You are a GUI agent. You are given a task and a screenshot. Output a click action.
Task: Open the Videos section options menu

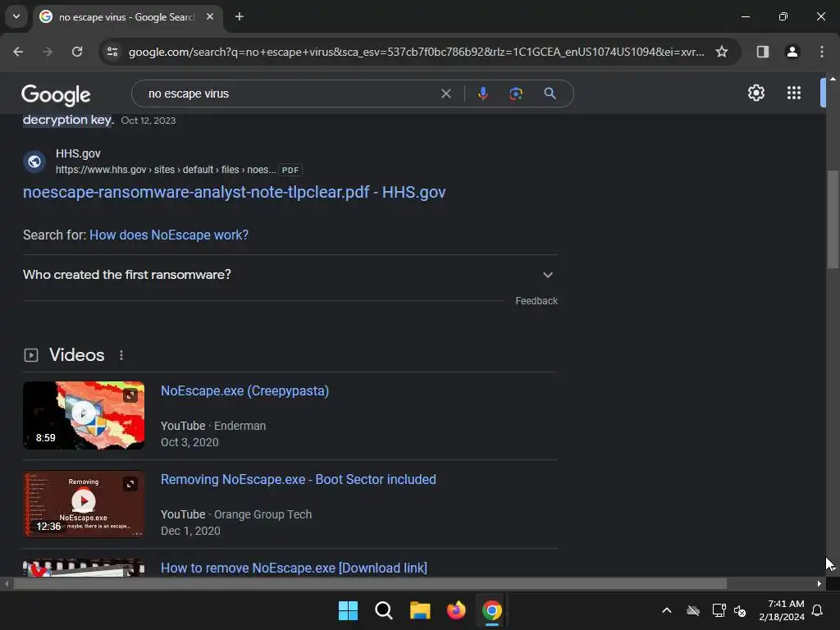(121, 355)
